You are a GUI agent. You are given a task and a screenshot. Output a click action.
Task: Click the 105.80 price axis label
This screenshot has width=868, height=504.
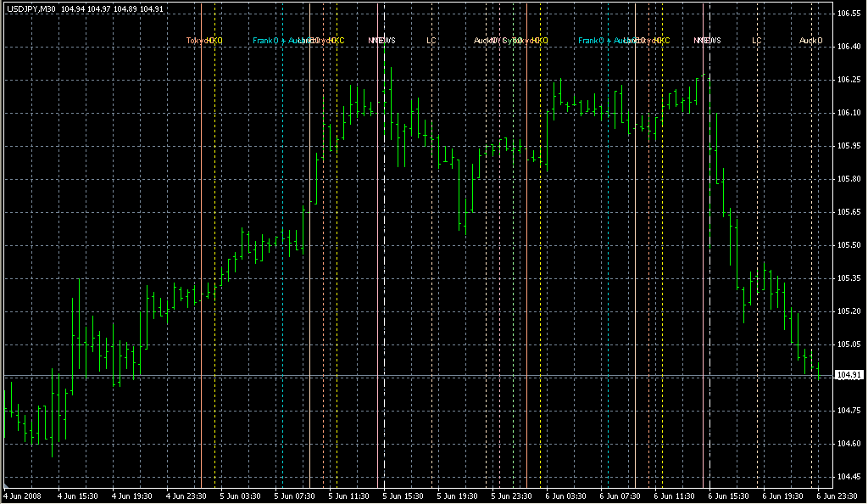(x=849, y=179)
